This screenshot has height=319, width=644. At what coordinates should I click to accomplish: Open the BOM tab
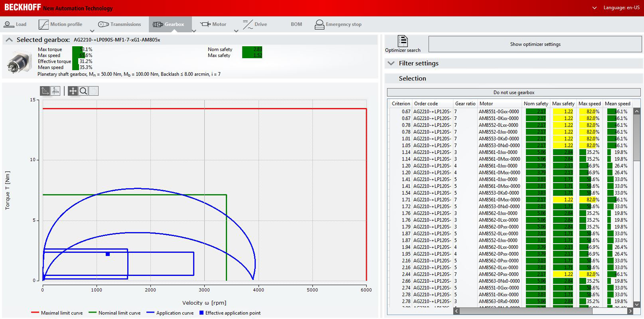[x=296, y=24]
